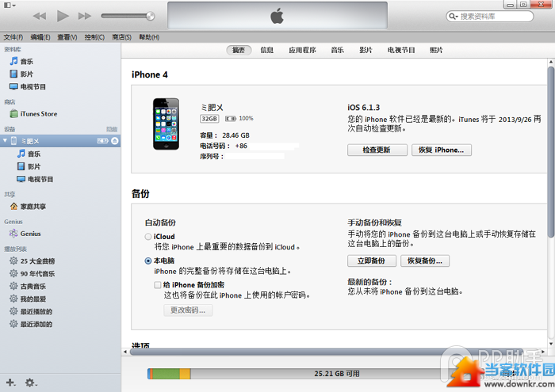The height and width of the screenshot is (392, 555).
Task: Select the ミ肥メ device phone icon
Action: pyautogui.click(x=13, y=141)
